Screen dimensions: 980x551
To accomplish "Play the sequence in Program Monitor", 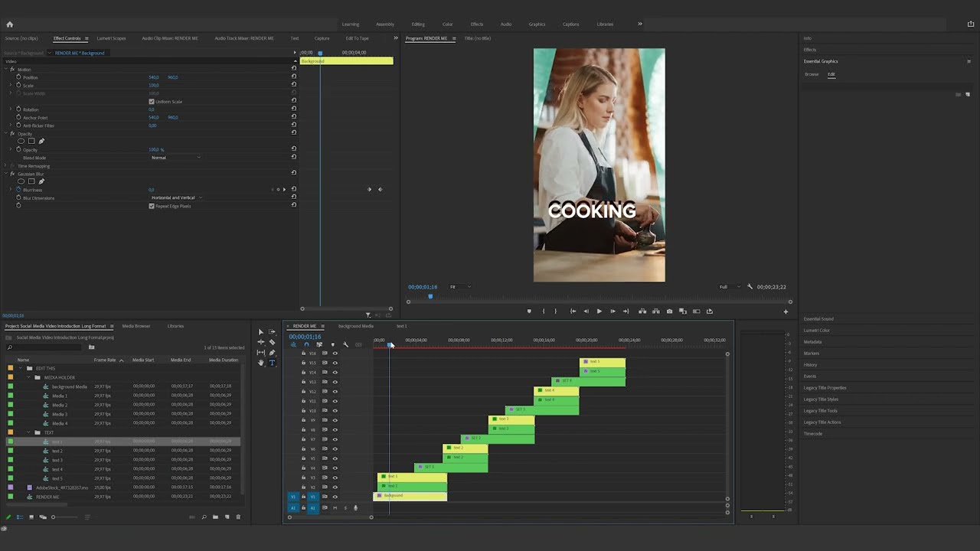I will pos(599,311).
